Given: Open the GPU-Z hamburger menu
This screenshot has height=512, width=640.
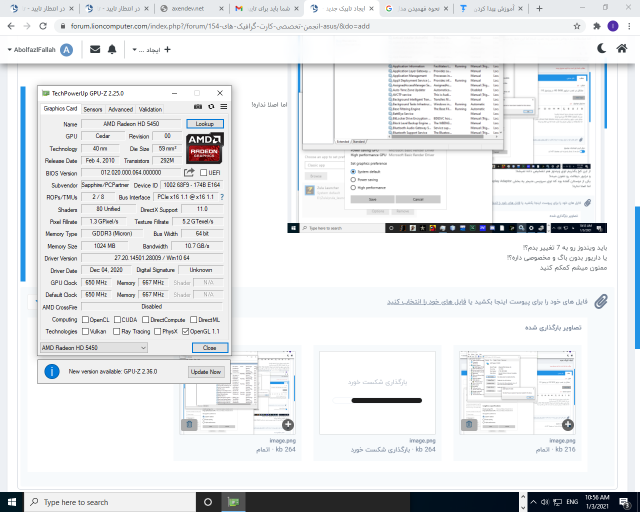Looking at the screenshot, I should (224, 108).
